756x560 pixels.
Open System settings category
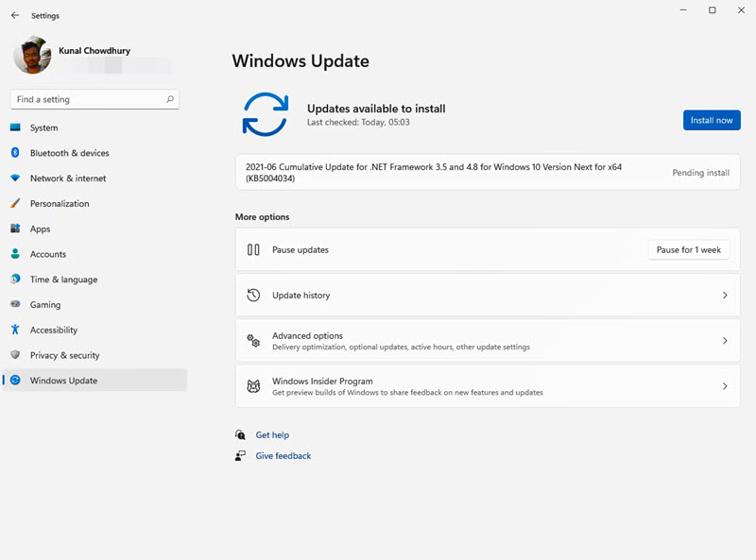tap(94, 127)
